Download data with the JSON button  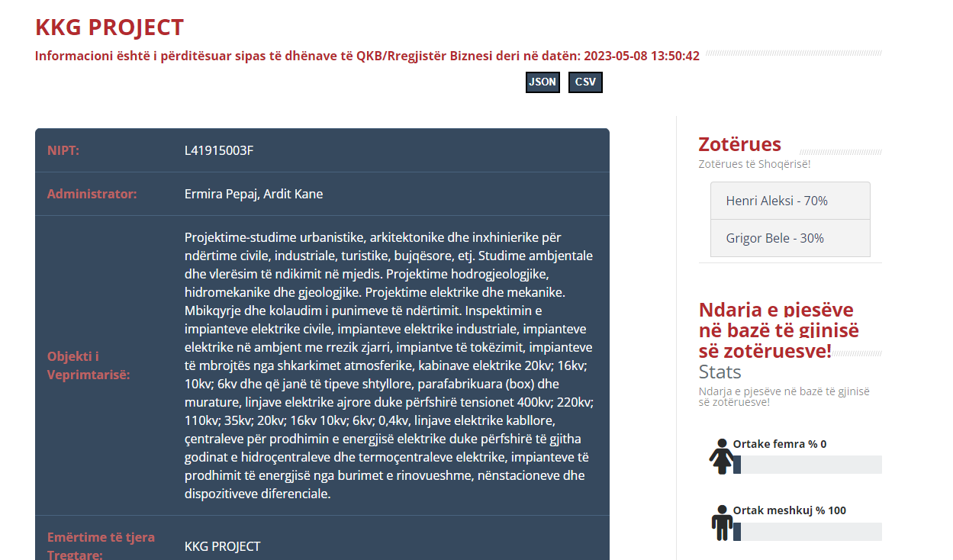coord(543,82)
